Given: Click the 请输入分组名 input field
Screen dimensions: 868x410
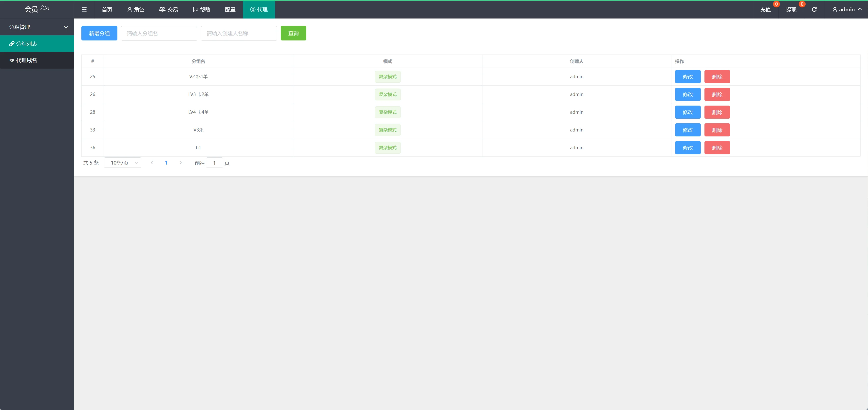Looking at the screenshot, I should click(x=159, y=33).
